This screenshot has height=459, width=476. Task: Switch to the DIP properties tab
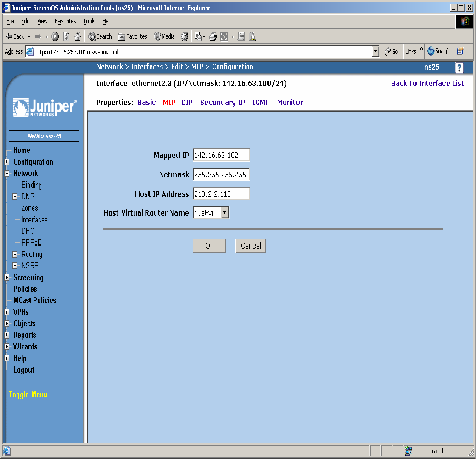click(187, 102)
